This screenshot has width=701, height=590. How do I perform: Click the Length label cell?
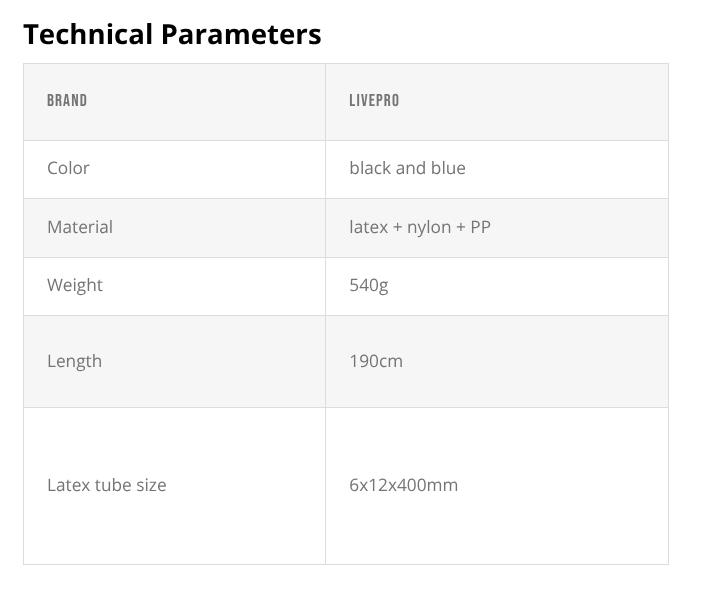pos(74,361)
